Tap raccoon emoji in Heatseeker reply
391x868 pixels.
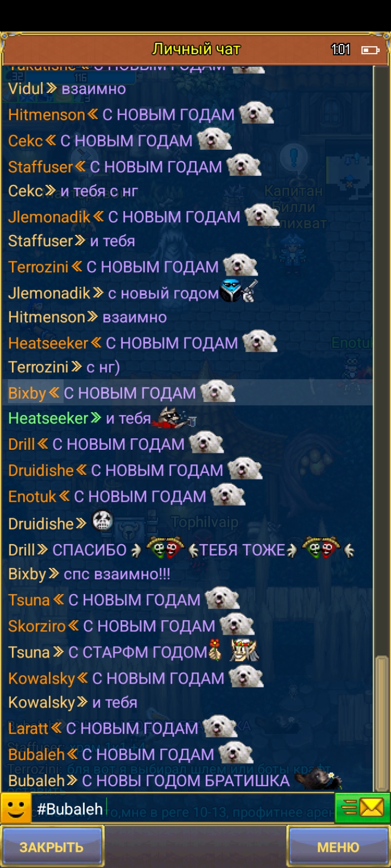pyautogui.click(x=175, y=417)
